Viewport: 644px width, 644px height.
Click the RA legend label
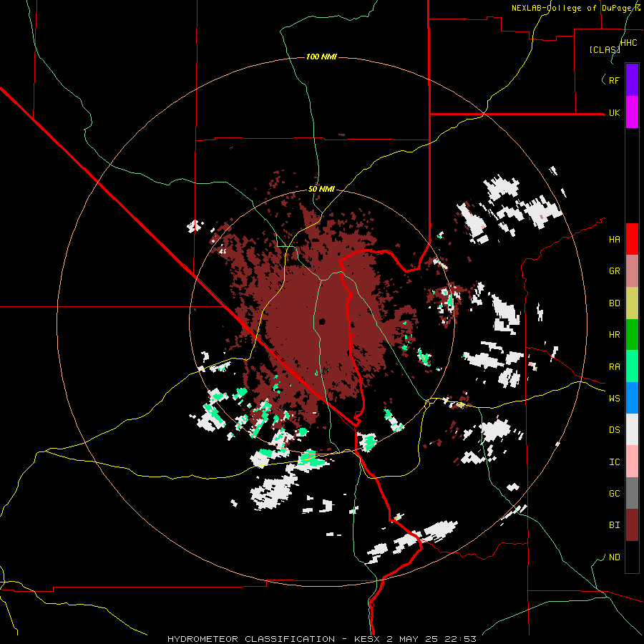point(615,367)
